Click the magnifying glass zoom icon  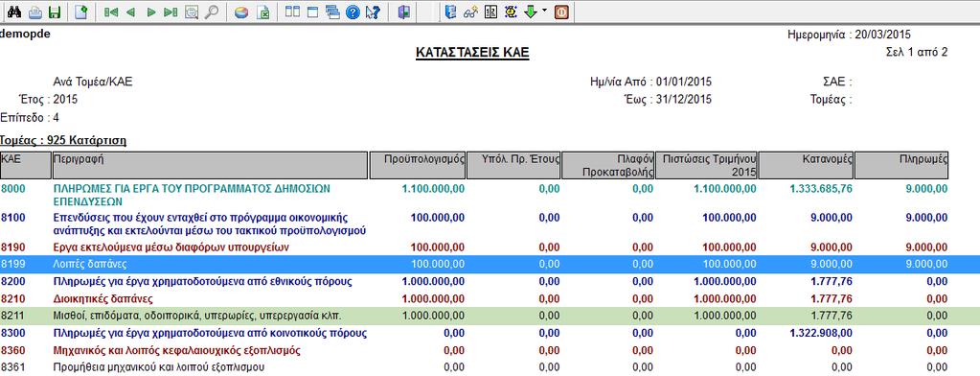tap(212, 12)
